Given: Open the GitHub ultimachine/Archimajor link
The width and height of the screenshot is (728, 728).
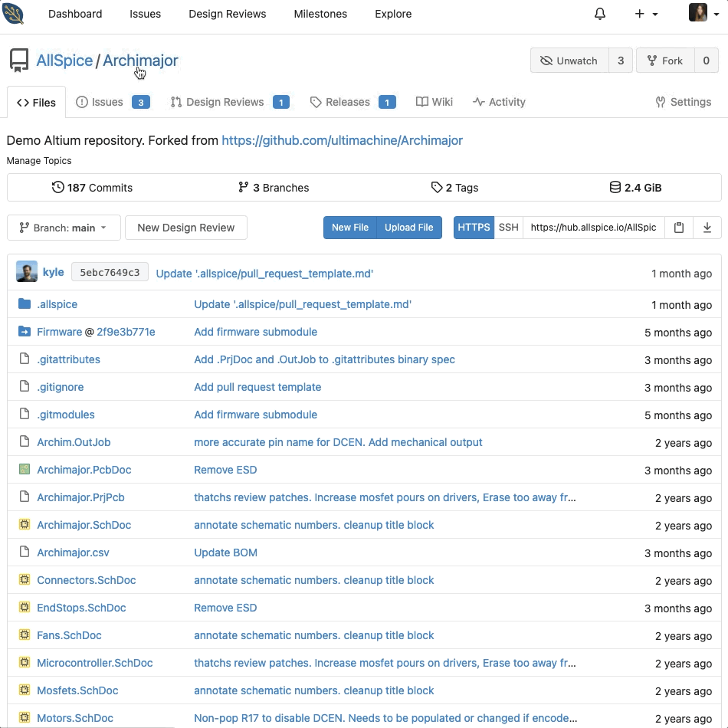Looking at the screenshot, I should [343, 140].
